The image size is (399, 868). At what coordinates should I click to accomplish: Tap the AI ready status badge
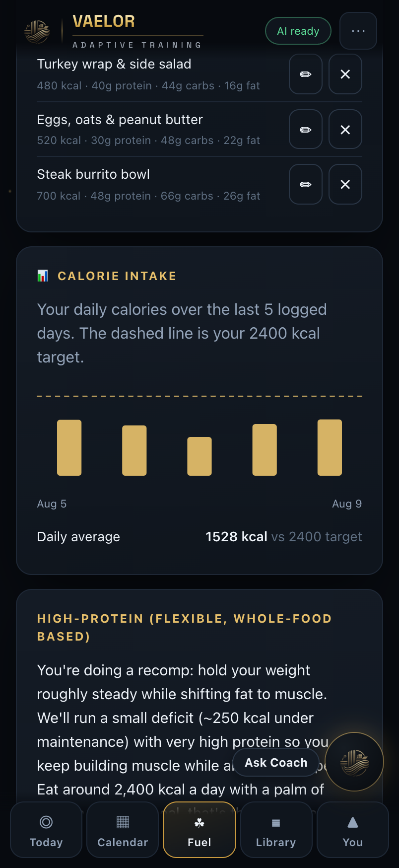pos(298,31)
